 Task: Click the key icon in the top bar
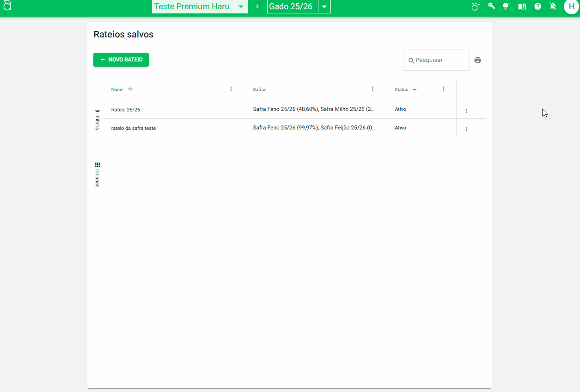491,6
